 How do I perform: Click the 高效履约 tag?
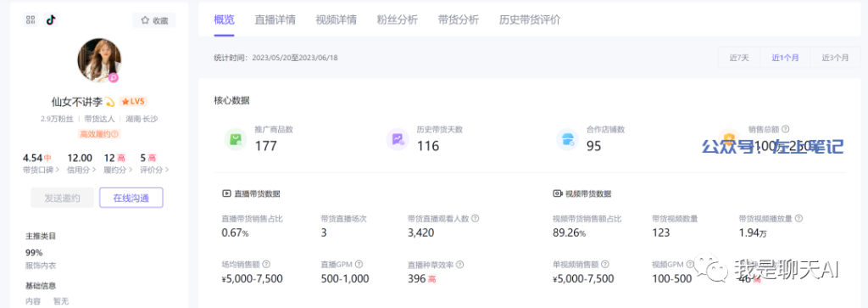tap(99, 134)
